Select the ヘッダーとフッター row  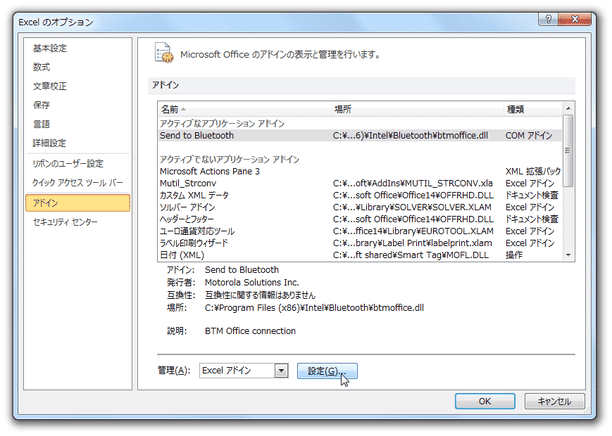(360, 219)
